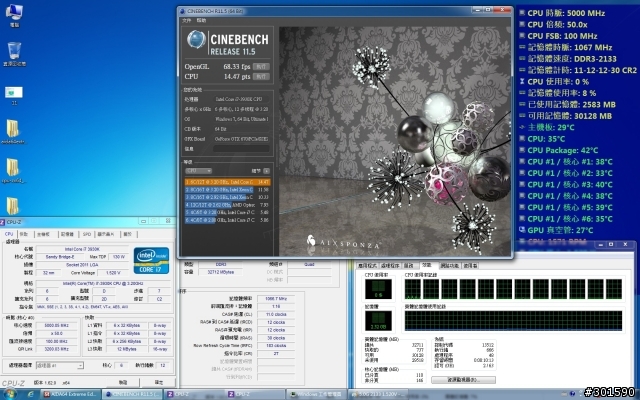Switch to the 使用者 tab in Task Manager
Image resolution: width=640 pixels, height=400 pixels.
pyautogui.click(x=470, y=266)
